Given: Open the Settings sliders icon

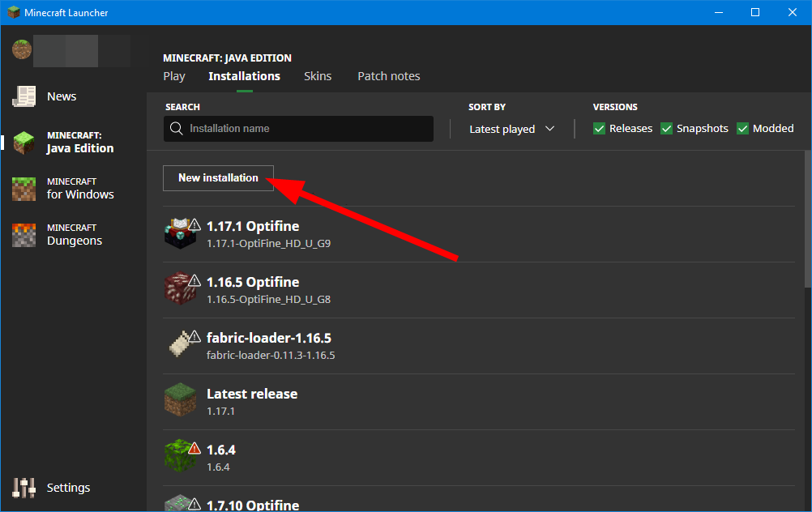Looking at the screenshot, I should click(x=24, y=488).
